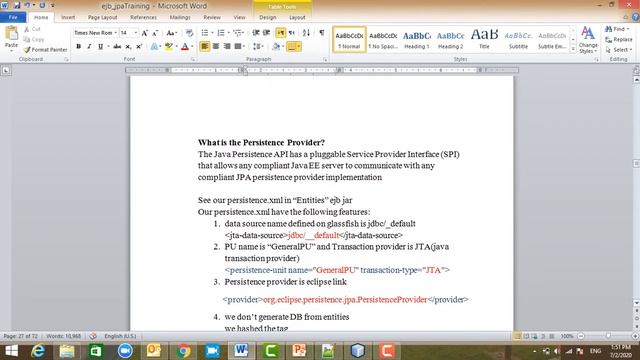The height and width of the screenshot is (360, 640).
Task: Open the font name dropdown Times New Roman
Action: click(116, 33)
